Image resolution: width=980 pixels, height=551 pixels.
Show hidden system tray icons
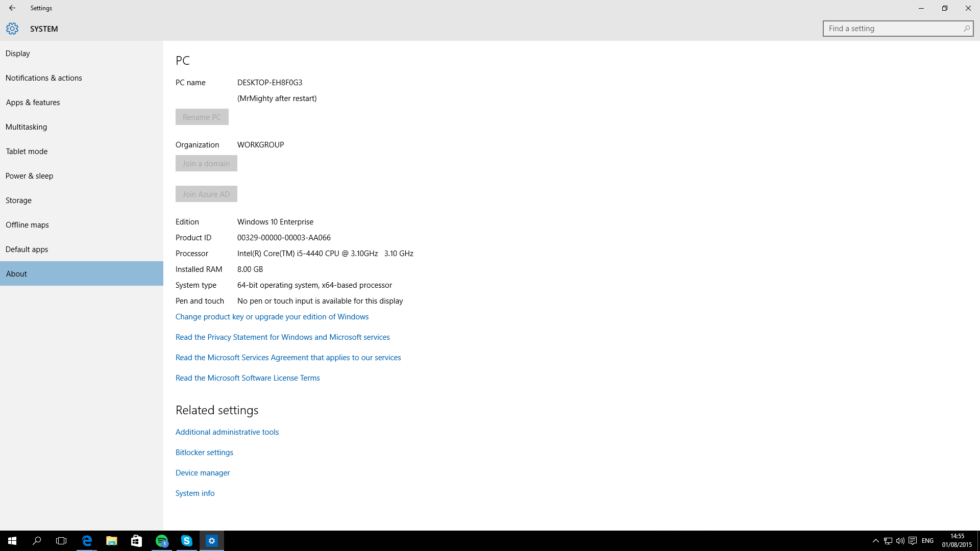click(876, 541)
